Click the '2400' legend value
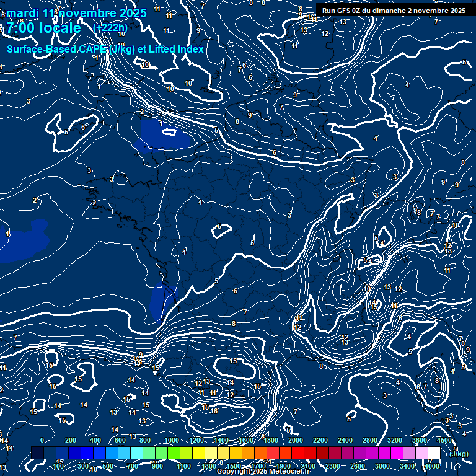 pyautogui.click(x=345, y=440)
